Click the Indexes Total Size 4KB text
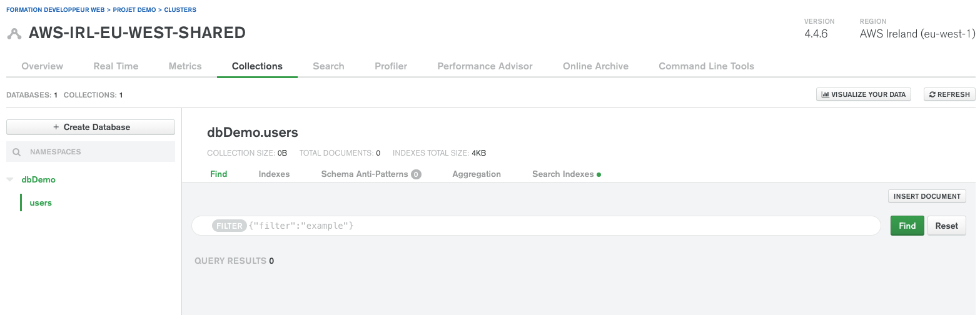The height and width of the screenshot is (315, 980). 439,152
